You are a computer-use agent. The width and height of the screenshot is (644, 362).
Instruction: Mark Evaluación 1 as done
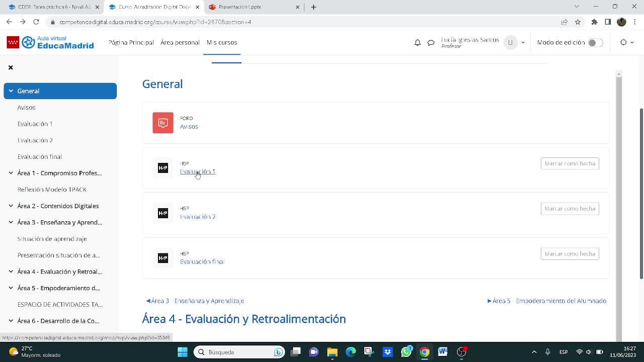pos(570,163)
